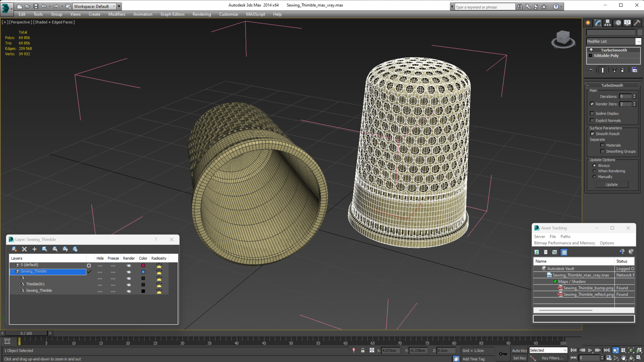Enable Separate by Materials checkbox
644x362 pixels.
pyautogui.click(x=602, y=145)
